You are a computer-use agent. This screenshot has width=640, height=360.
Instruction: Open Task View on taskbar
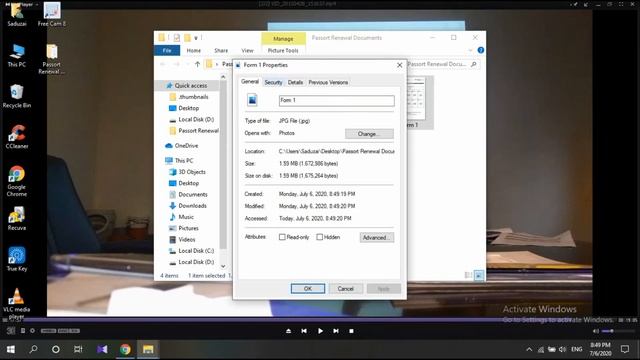point(78,349)
